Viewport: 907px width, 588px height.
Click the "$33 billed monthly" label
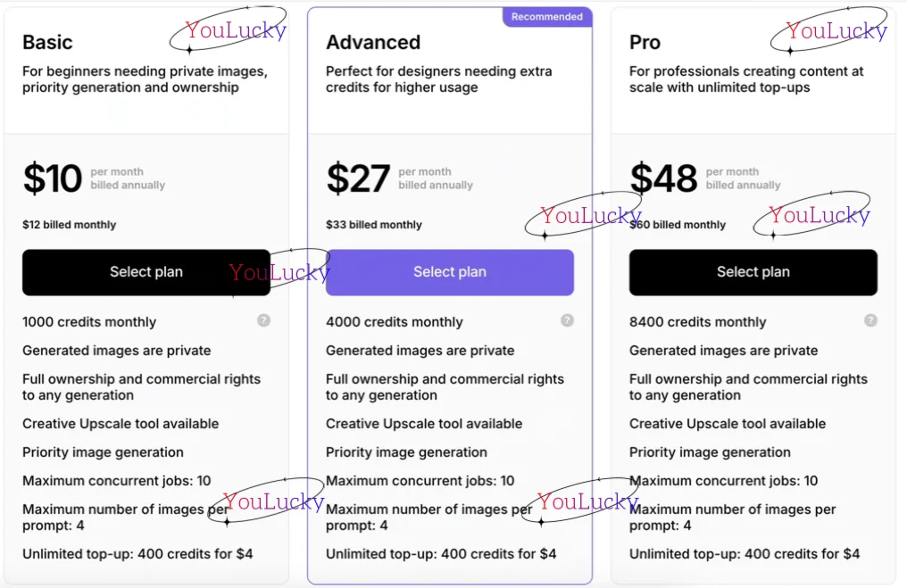tap(373, 225)
